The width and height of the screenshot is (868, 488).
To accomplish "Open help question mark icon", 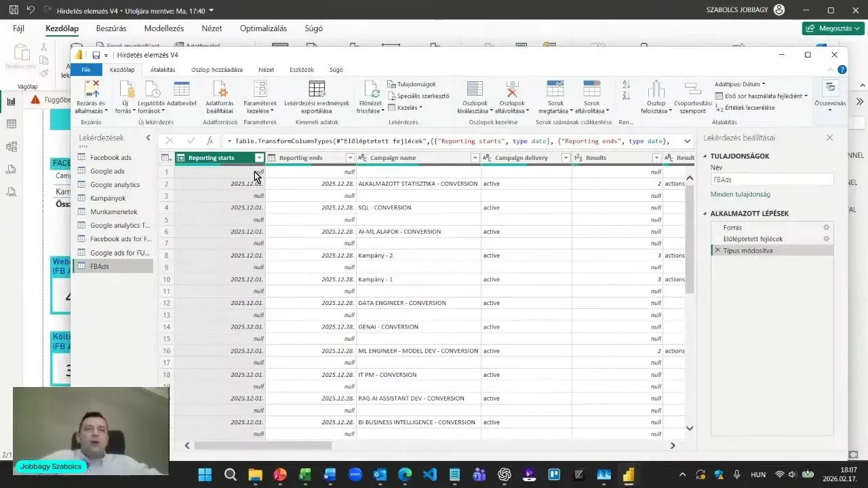I will 842,70.
